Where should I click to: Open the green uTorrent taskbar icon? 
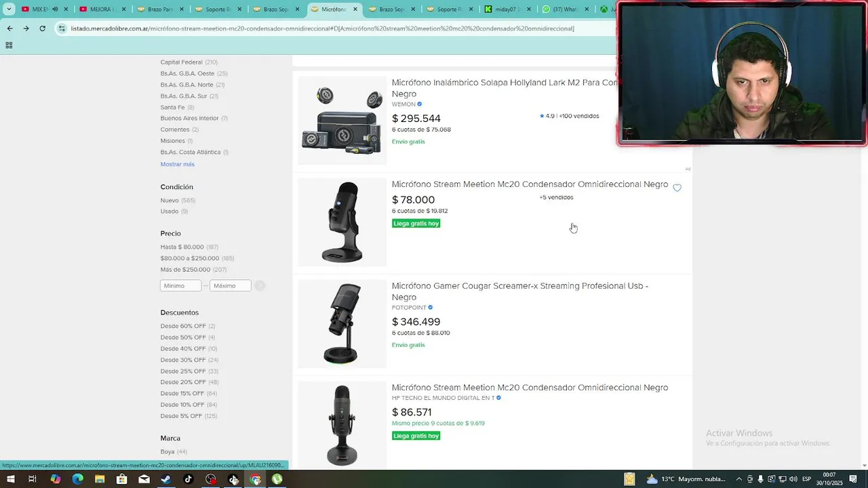(x=277, y=479)
